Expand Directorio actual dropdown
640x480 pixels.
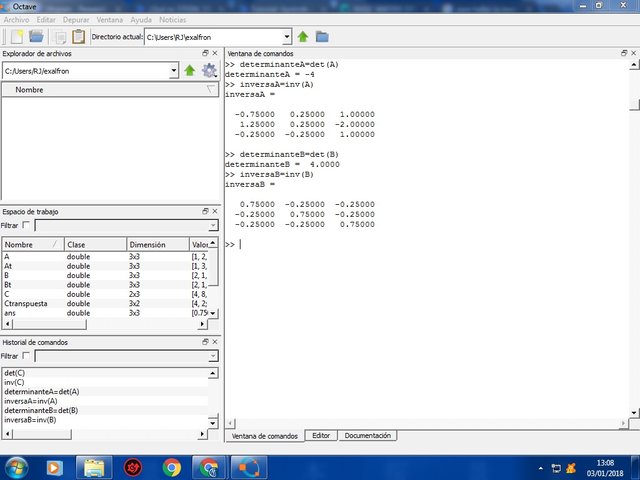point(287,37)
